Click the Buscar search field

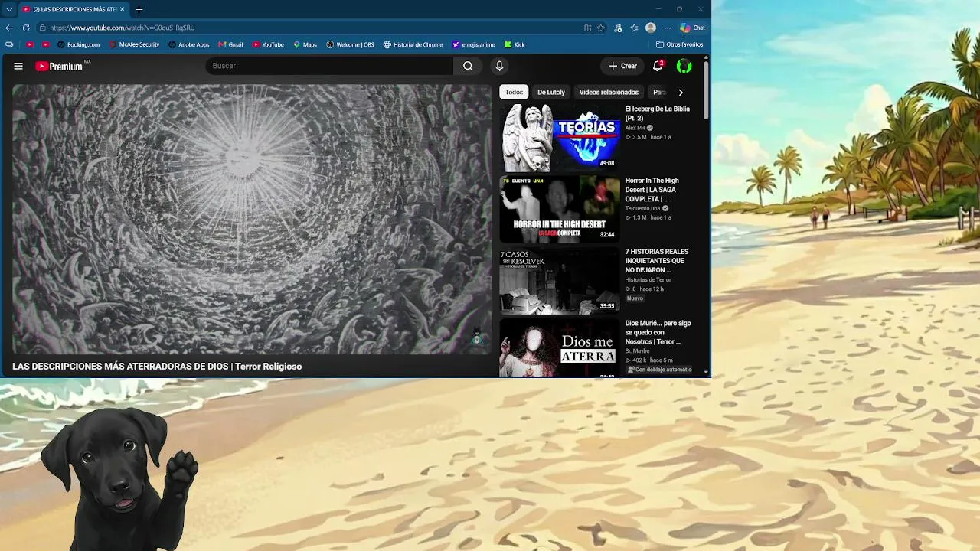330,66
